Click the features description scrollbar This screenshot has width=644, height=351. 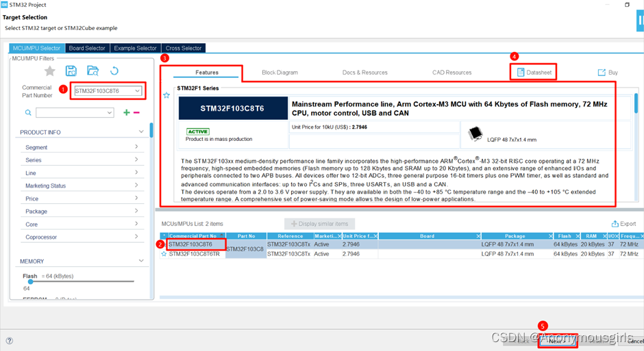[x=636, y=103]
